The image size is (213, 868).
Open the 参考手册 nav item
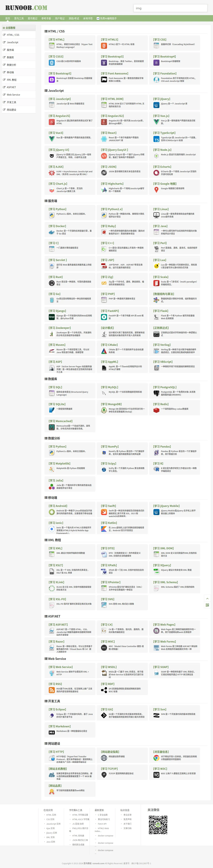46,18
